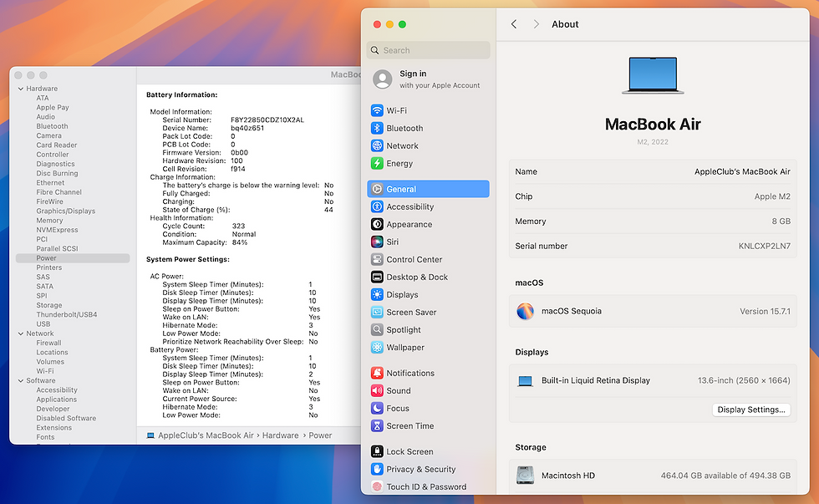Click AppleClub's MacBook Air in path bar
Screen dimensions: 819x504
(x=206, y=435)
